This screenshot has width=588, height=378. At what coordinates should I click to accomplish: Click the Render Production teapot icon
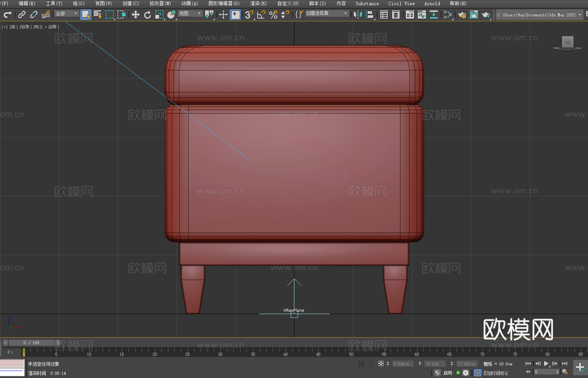point(486,14)
